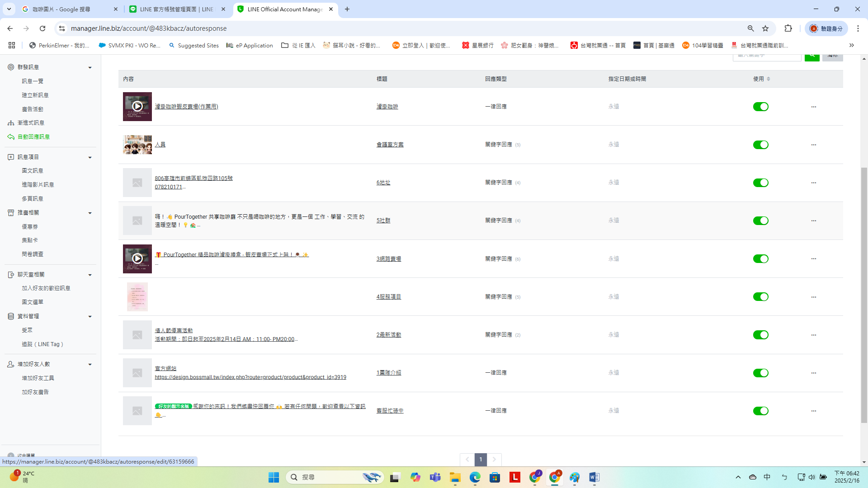Open the tab search dropdown arrow
Screen dimensions: 868x488
(9, 9)
